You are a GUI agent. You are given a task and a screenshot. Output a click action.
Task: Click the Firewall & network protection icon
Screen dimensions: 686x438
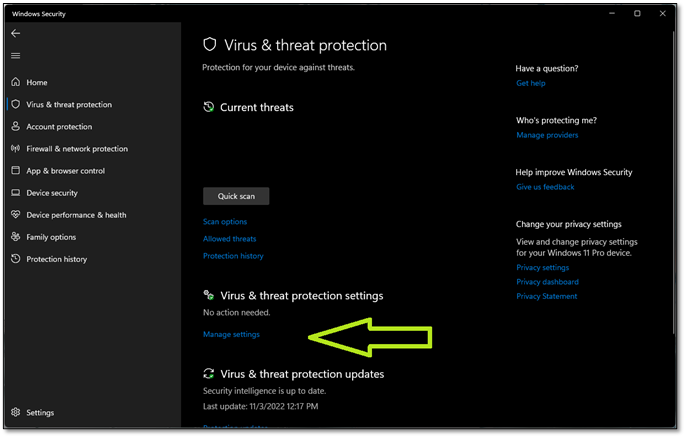pos(16,149)
